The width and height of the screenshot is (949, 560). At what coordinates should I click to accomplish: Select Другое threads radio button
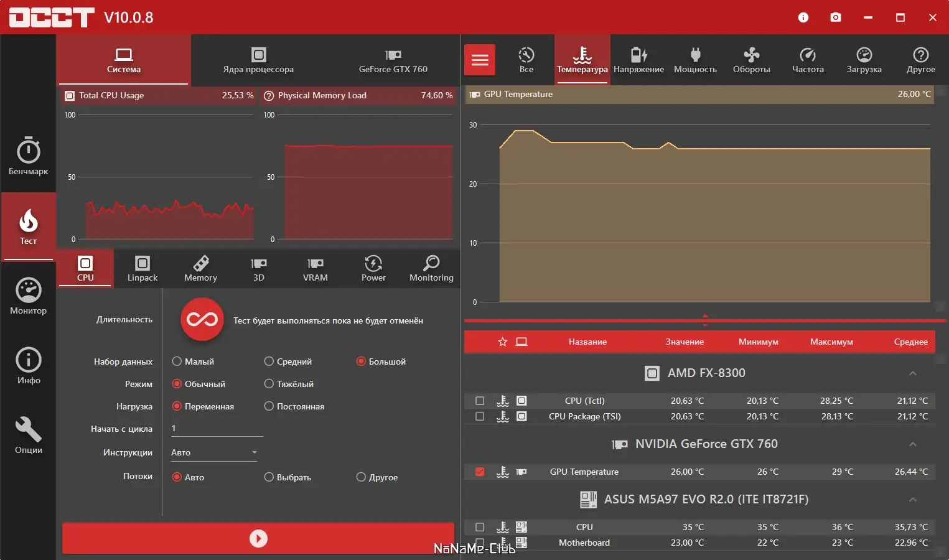377,477
